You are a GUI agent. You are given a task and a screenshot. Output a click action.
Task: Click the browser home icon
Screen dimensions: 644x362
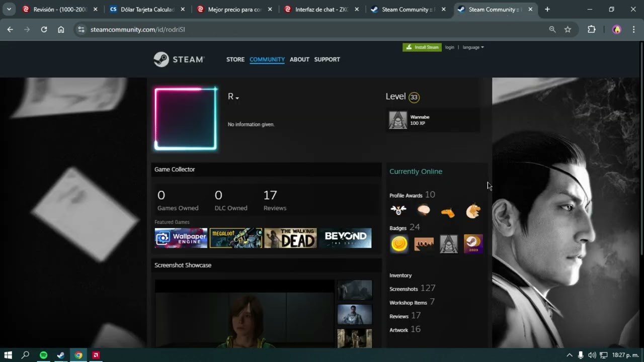point(61,30)
